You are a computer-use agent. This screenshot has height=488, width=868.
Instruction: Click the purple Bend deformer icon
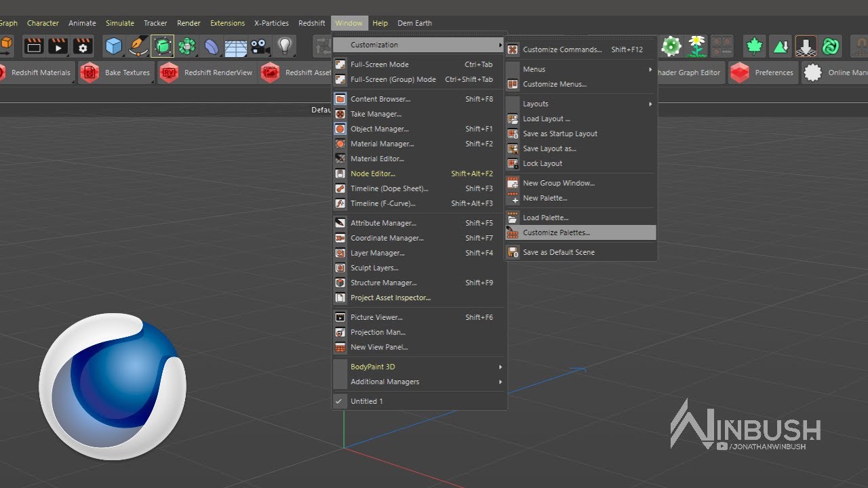pyautogui.click(x=212, y=46)
